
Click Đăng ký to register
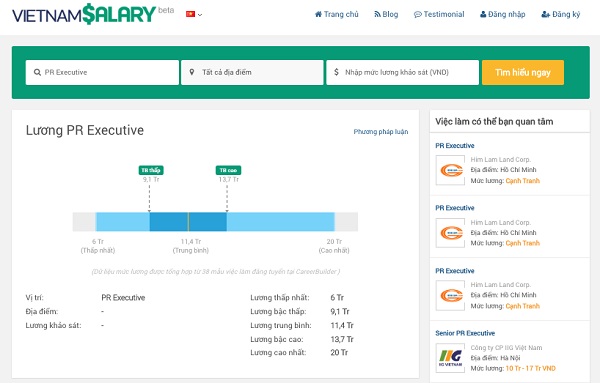561,14
